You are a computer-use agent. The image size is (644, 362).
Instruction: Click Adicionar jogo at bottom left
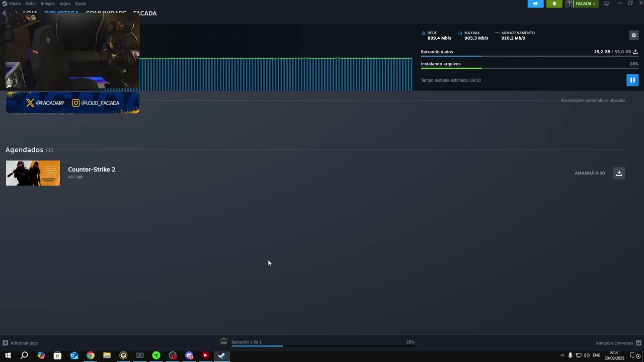[x=24, y=343]
